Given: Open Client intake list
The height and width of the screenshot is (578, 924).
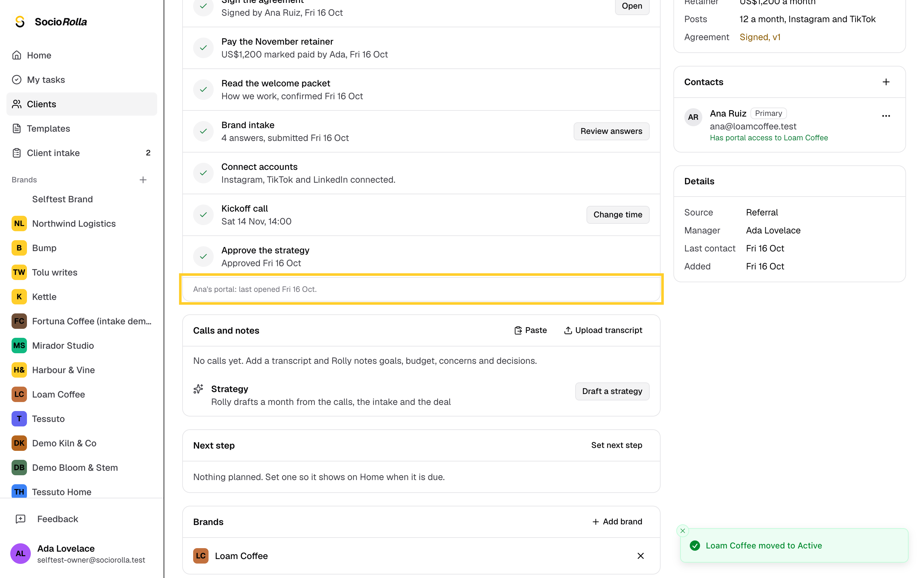Looking at the screenshot, I should pyautogui.click(x=81, y=153).
